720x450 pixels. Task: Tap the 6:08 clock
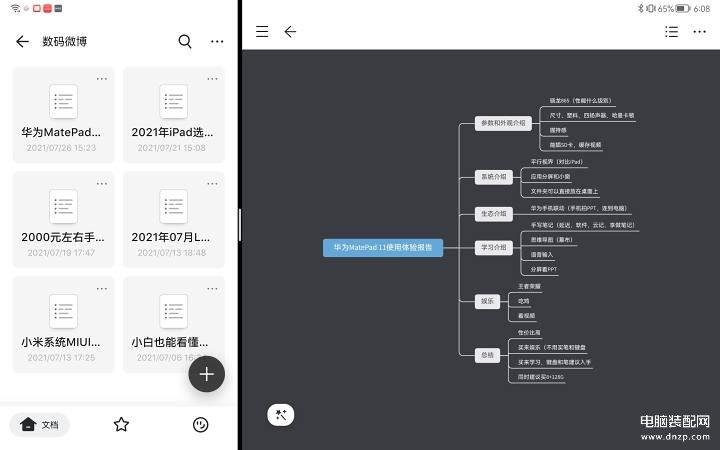click(702, 8)
